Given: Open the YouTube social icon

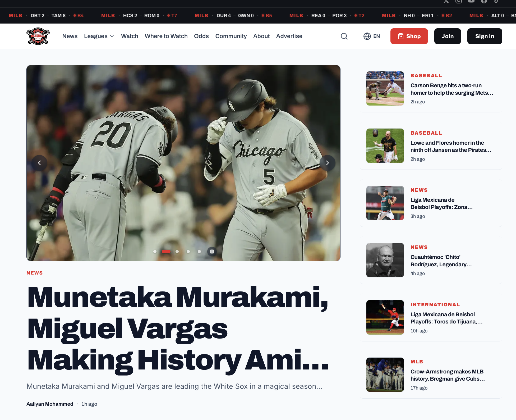Looking at the screenshot, I should 471,1.
